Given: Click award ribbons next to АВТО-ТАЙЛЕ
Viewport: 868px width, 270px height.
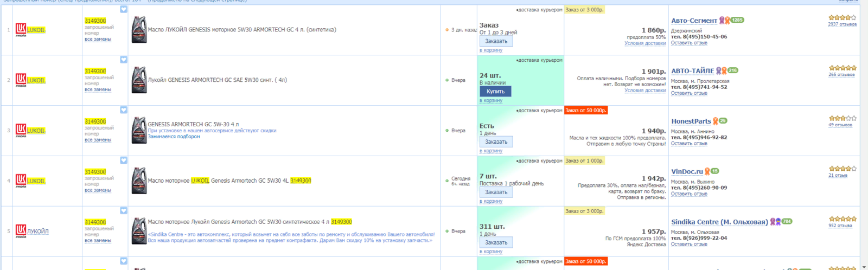Looking at the screenshot, I should pos(721,71).
